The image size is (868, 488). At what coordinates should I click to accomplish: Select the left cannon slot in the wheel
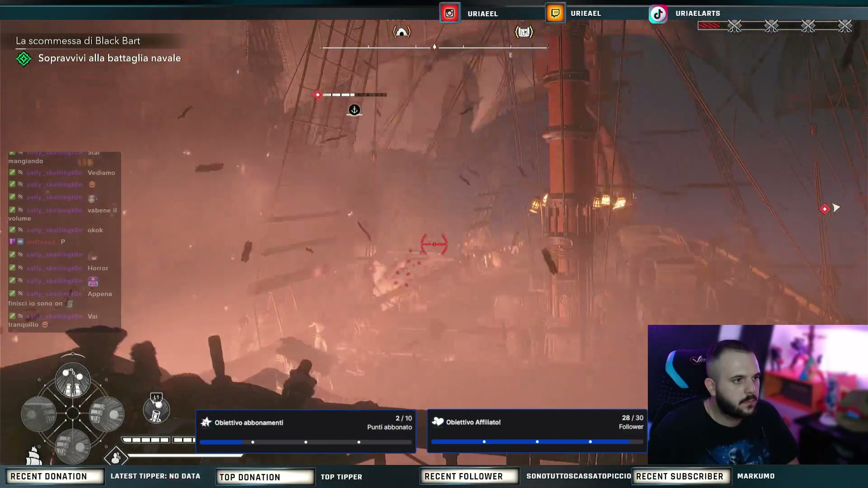pos(39,413)
